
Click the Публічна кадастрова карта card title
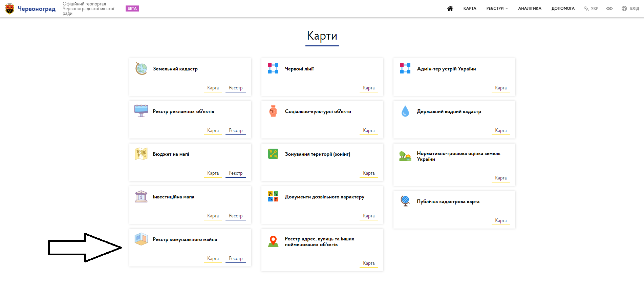coord(448,201)
